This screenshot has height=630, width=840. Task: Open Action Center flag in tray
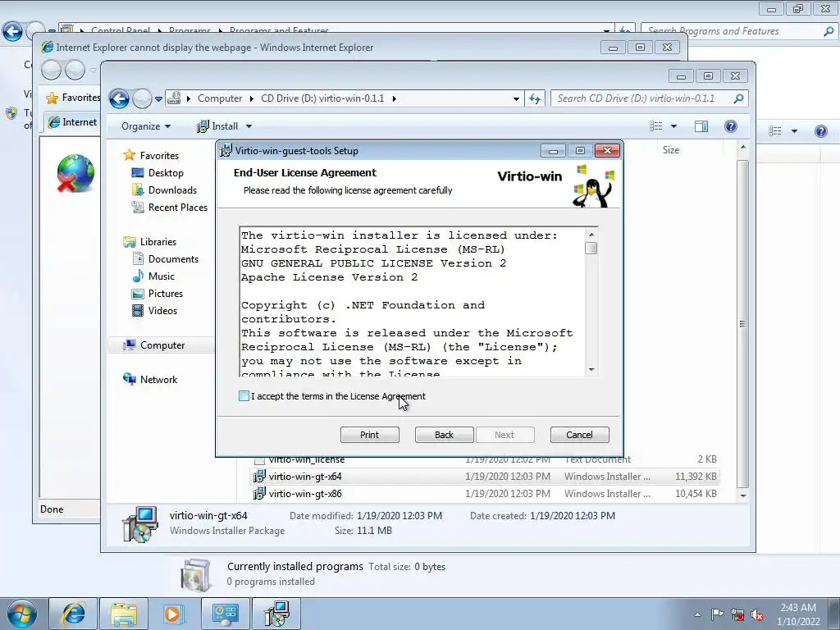pos(717,614)
